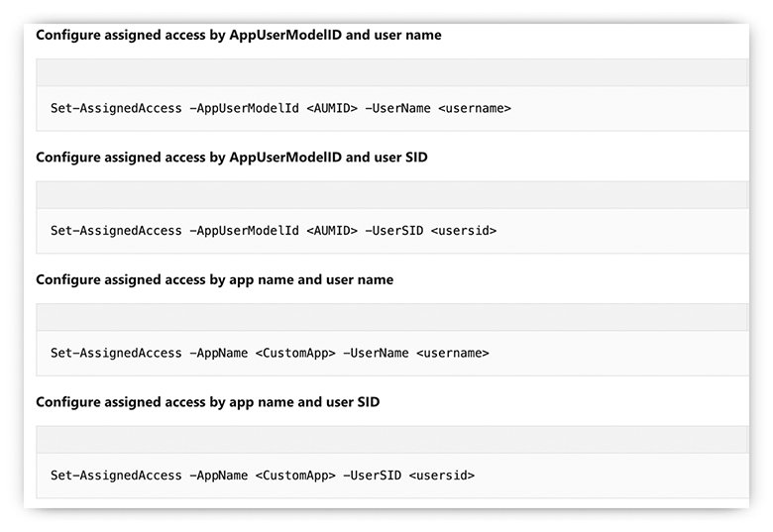Click Set-AssignedAccess in the last code block
773x532 pixels.
(x=115, y=476)
